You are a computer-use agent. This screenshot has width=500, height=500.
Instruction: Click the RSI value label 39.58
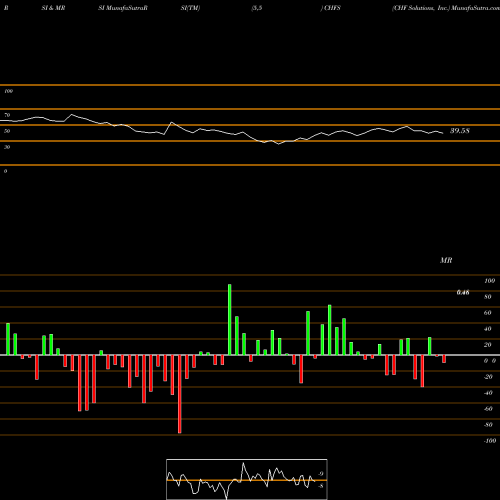(460, 131)
